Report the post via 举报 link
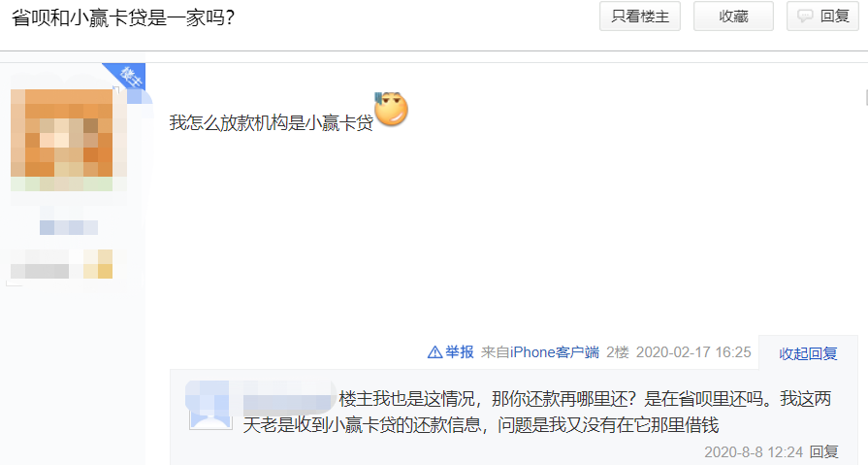The width and height of the screenshot is (868, 465). click(x=460, y=352)
